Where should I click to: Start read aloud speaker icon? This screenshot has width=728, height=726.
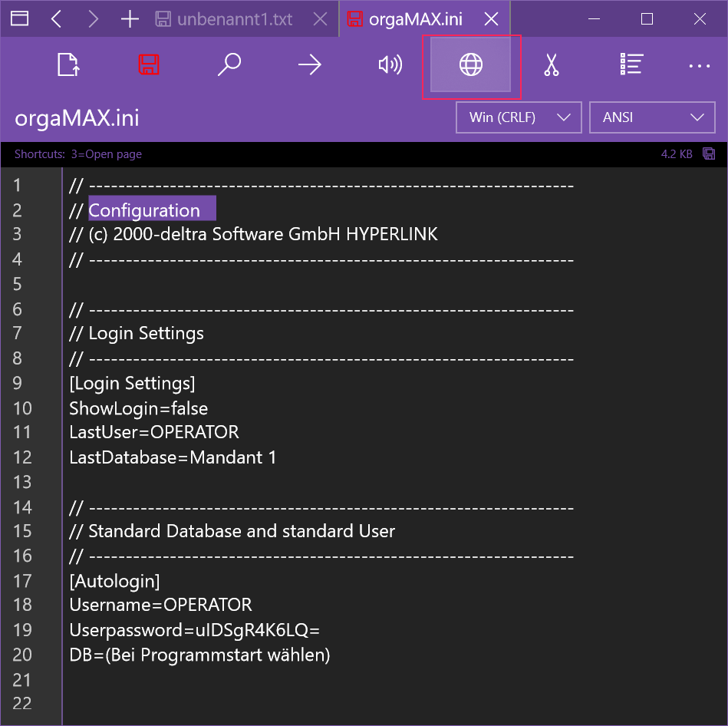pyautogui.click(x=390, y=64)
